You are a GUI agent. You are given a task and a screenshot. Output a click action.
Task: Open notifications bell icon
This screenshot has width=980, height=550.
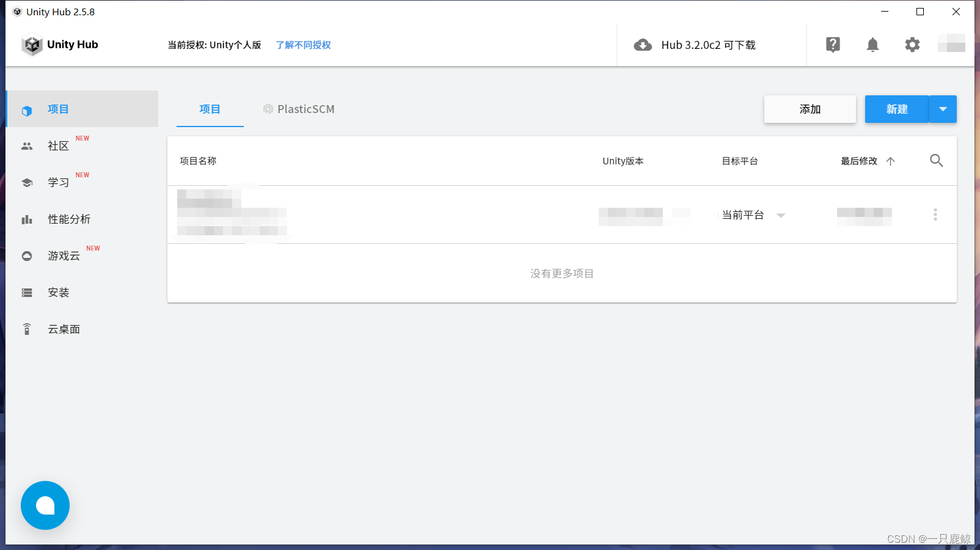coord(872,45)
